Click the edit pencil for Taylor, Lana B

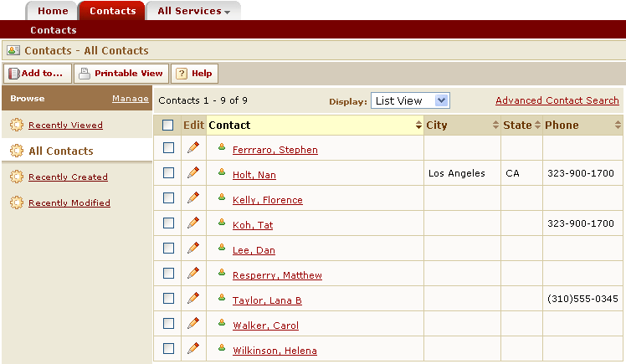(x=193, y=298)
